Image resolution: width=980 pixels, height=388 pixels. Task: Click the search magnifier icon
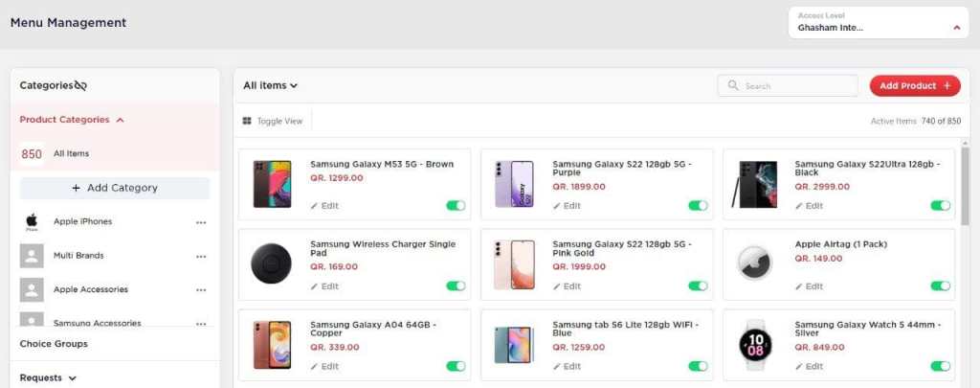click(x=733, y=86)
